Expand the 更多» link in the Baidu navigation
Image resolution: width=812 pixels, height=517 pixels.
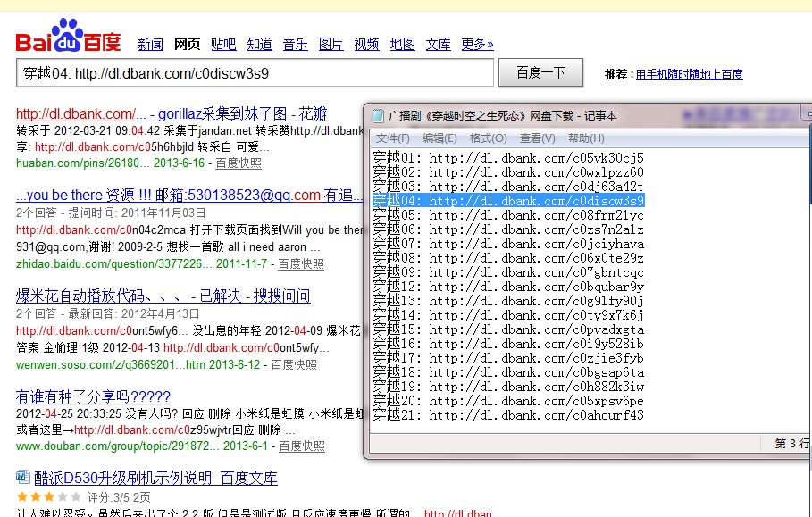coord(477,44)
